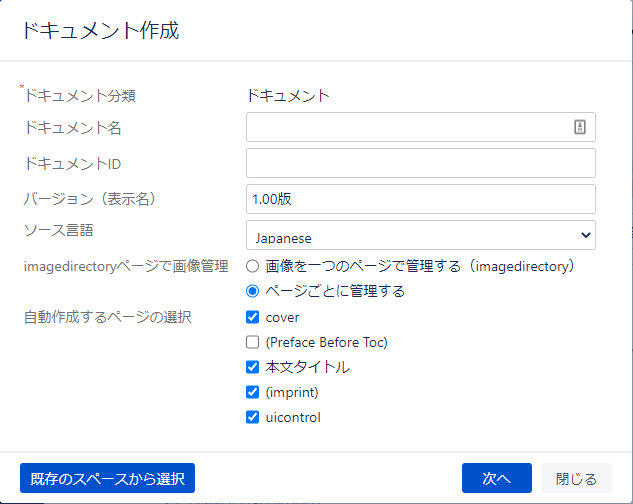The image size is (633, 504).
Task: Click the autofill icon in ドキュメント名 field
Action: pos(580,127)
